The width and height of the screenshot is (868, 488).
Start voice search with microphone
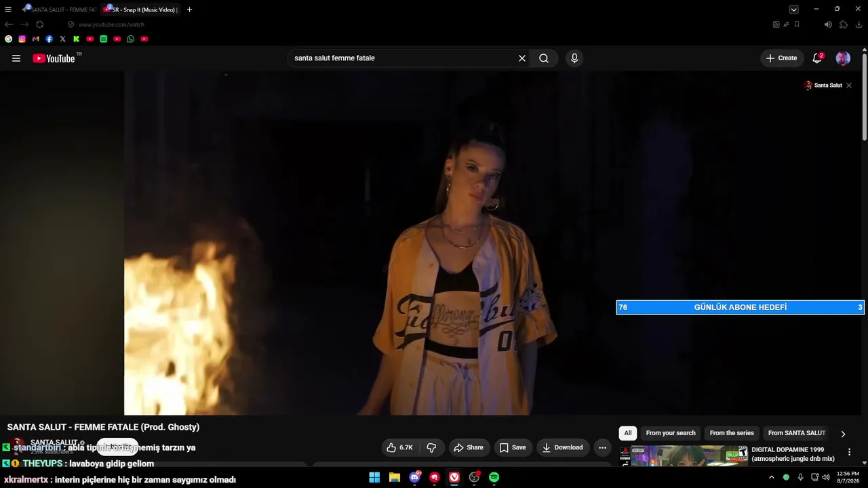[574, 58]
